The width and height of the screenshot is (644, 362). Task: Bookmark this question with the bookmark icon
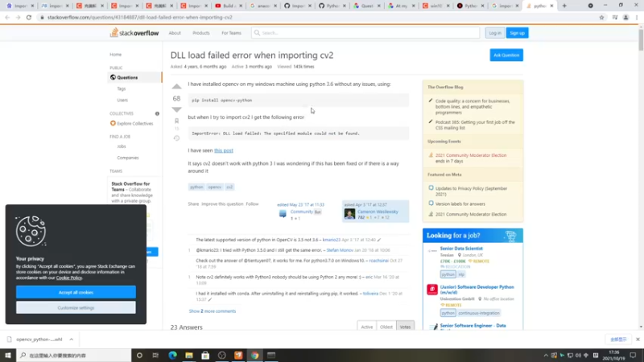coord(176,121)
